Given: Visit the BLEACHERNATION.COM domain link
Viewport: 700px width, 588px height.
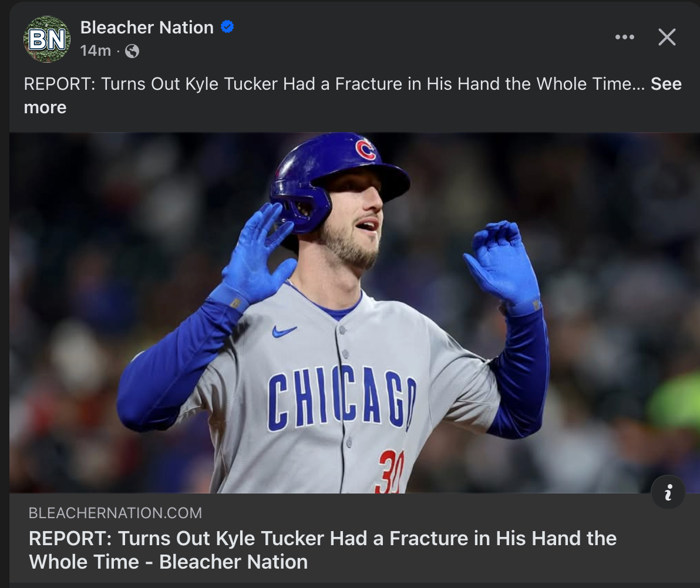Looking at the screenshot, I should point(115,513).
